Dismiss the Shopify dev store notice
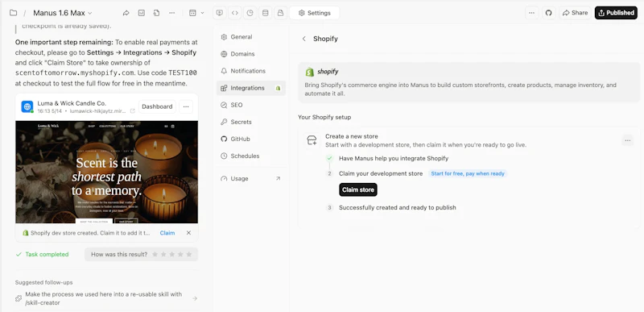The image size is (644, 312). click(188, 233)
